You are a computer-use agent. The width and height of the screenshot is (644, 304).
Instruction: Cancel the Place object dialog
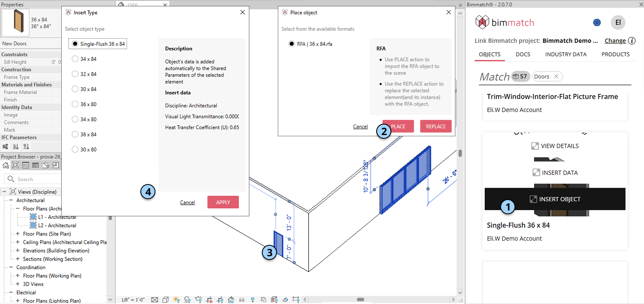[360, 127]
